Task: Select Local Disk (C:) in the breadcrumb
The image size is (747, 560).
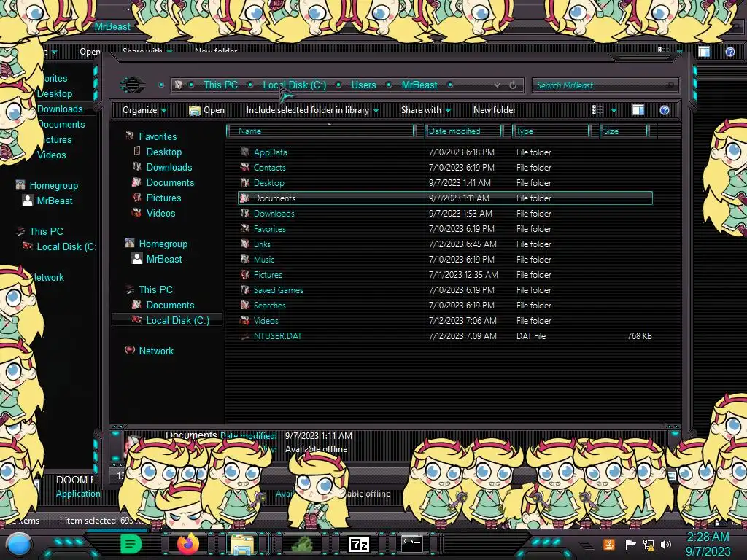Action: point(295,85)
